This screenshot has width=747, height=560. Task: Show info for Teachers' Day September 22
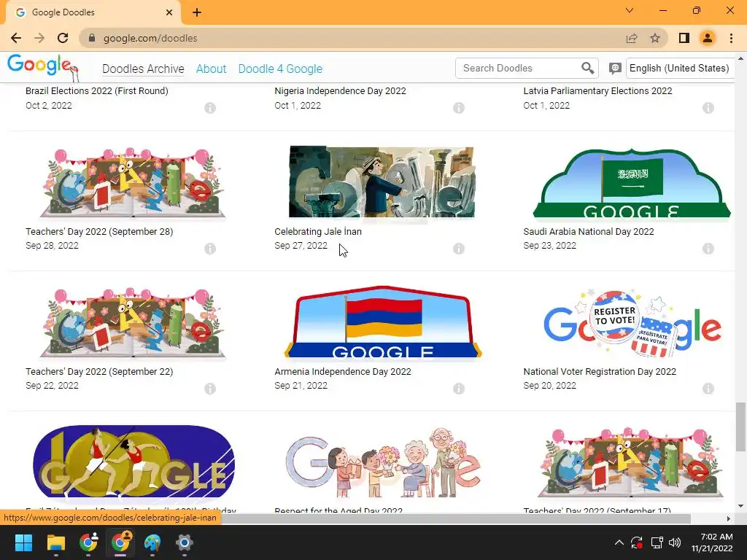point(210,389)
